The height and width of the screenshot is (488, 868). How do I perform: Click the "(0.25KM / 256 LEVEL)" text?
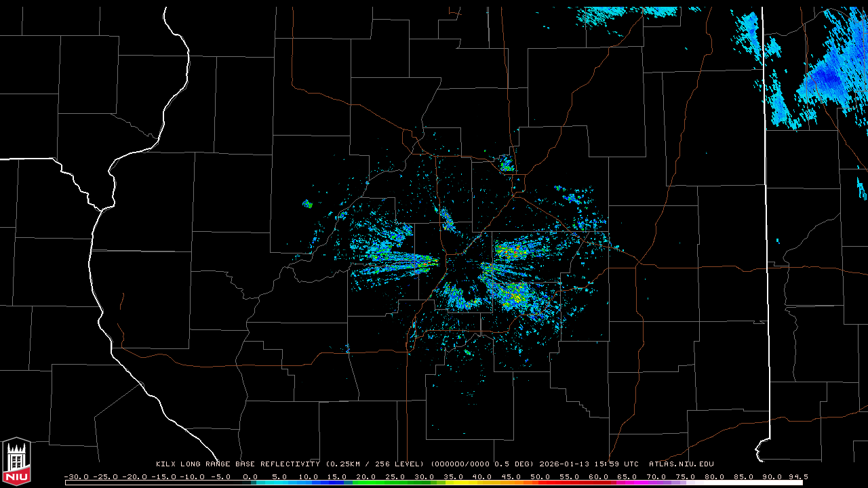(375, 464)
